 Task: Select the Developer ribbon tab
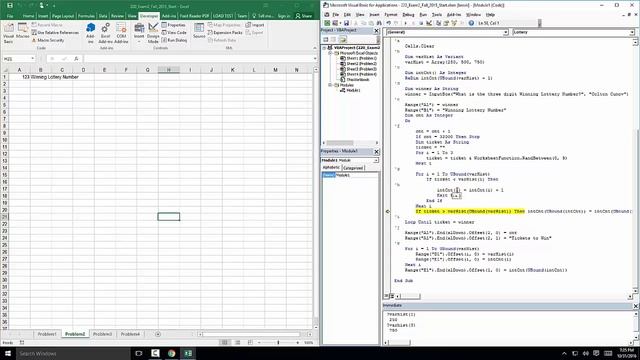[149, 16]
